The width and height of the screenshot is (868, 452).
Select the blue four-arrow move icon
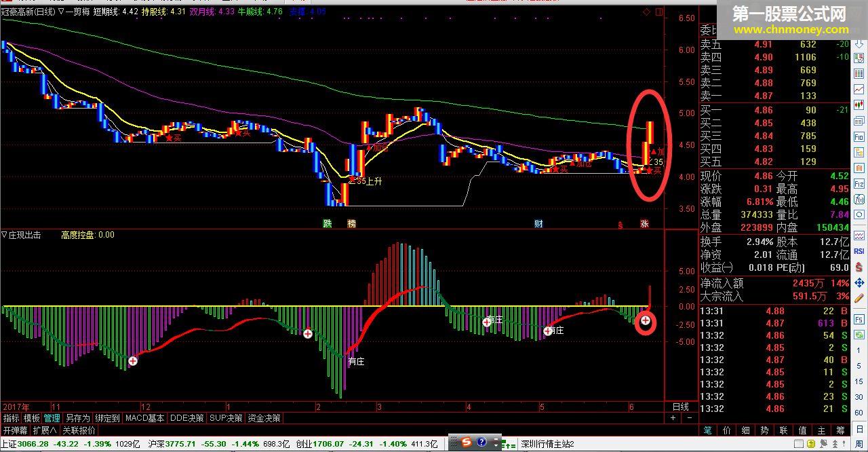859,282
